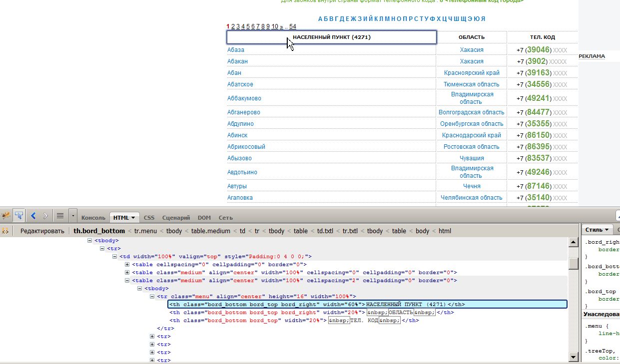Open the small dropdown arrow before Консоль

pyautogui.click(x=73, y=216)
